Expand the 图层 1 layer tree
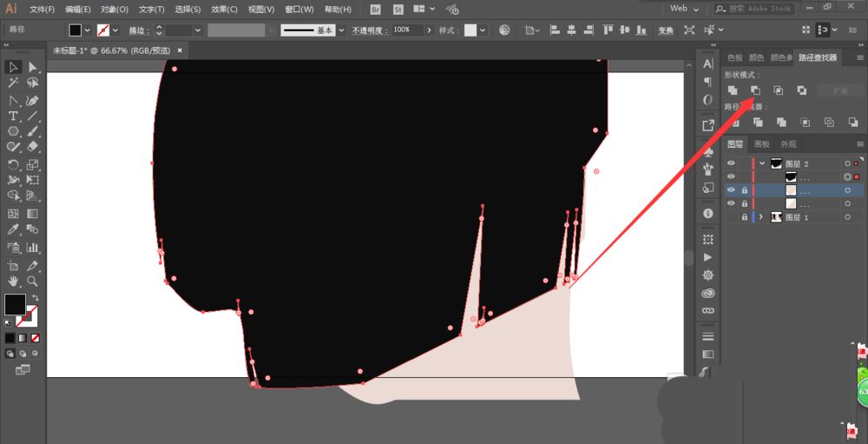Viewport: 868px width, 444px height. click(x=761, y=217)
